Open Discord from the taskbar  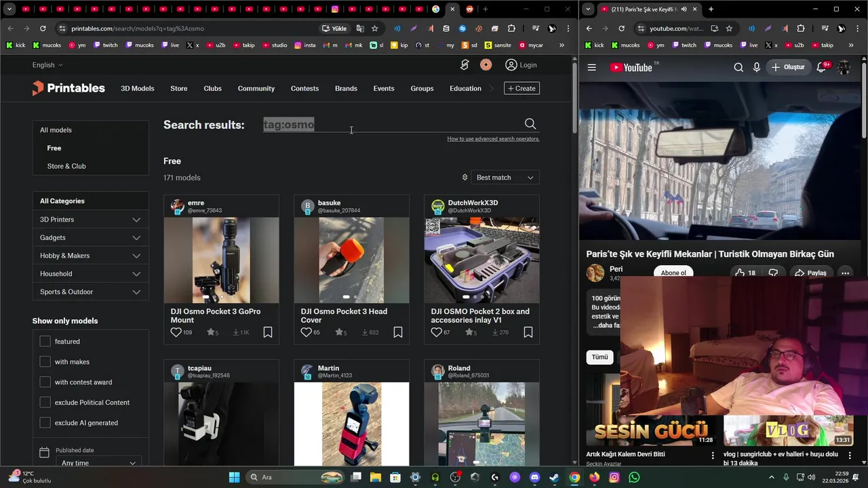coord(534,477)
